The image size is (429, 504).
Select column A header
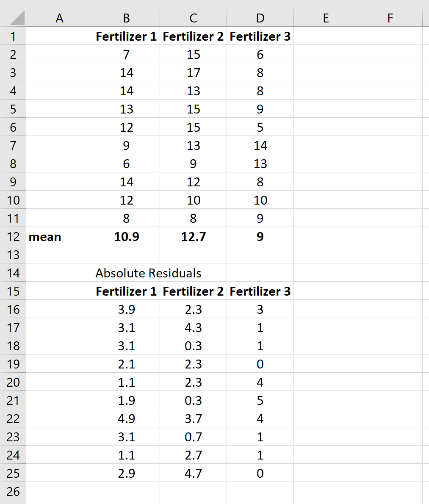(59, 18)
